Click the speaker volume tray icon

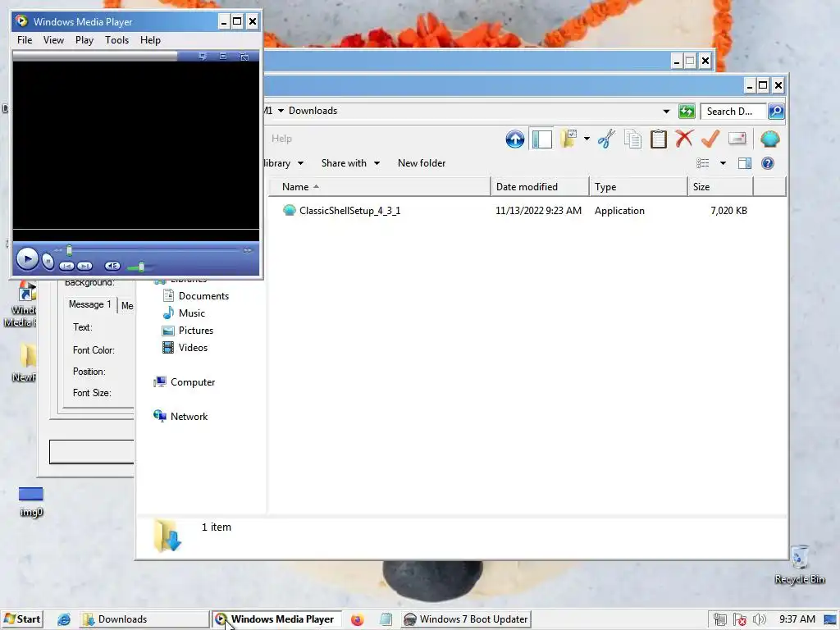[x=759, y=619]
